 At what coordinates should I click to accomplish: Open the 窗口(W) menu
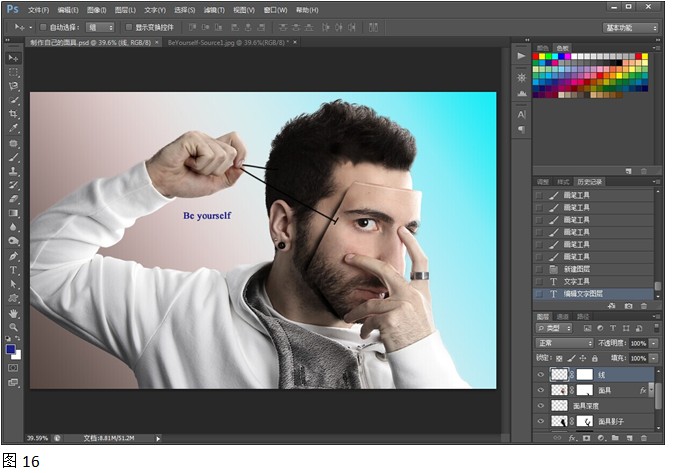tap(276, 10)
